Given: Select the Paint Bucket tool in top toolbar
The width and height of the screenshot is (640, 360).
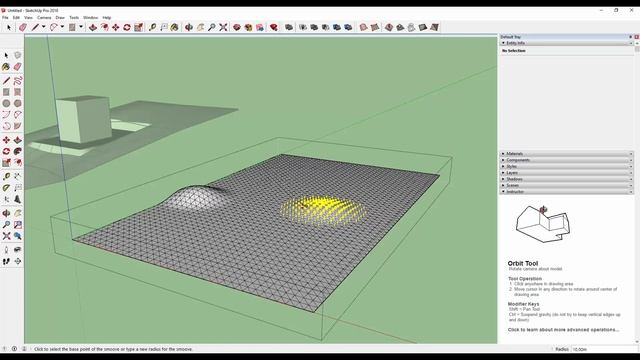Looking at the screenshot, I should pyautogui.click(x=174, y=27).
